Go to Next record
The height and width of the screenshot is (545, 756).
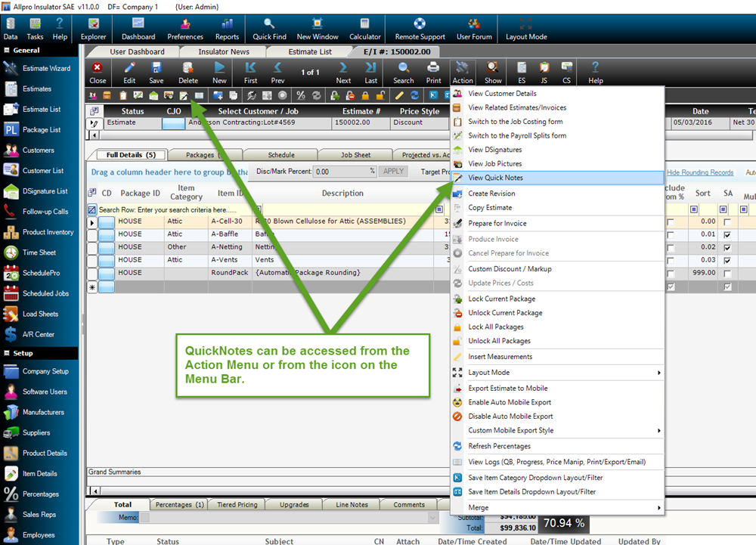coord(343,73)
